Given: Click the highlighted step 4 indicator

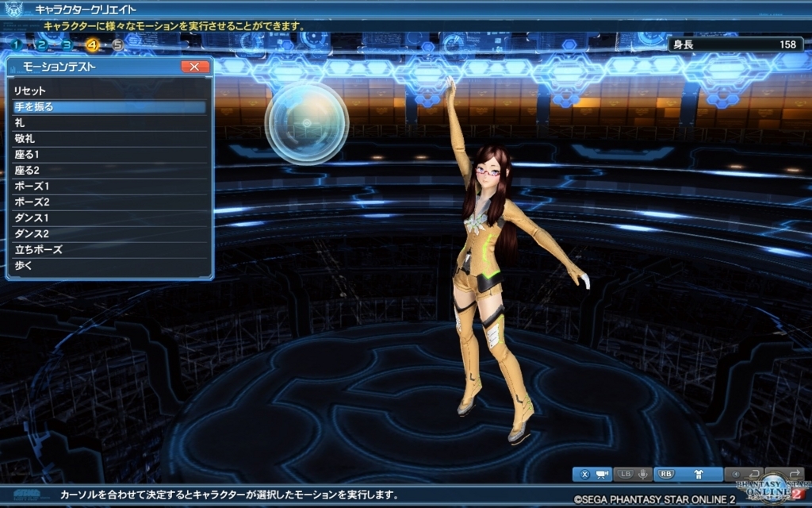Looking at the screenshot, I should (92, 45).
